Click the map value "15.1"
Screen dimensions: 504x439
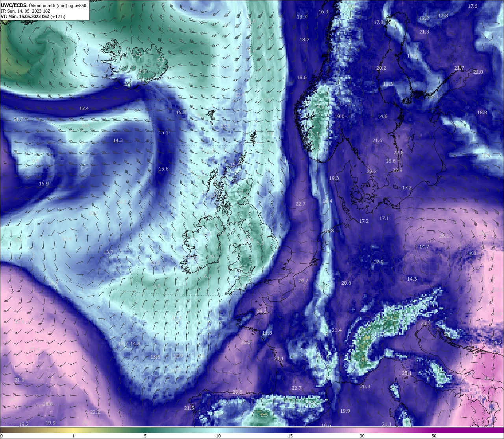point(163,132)
